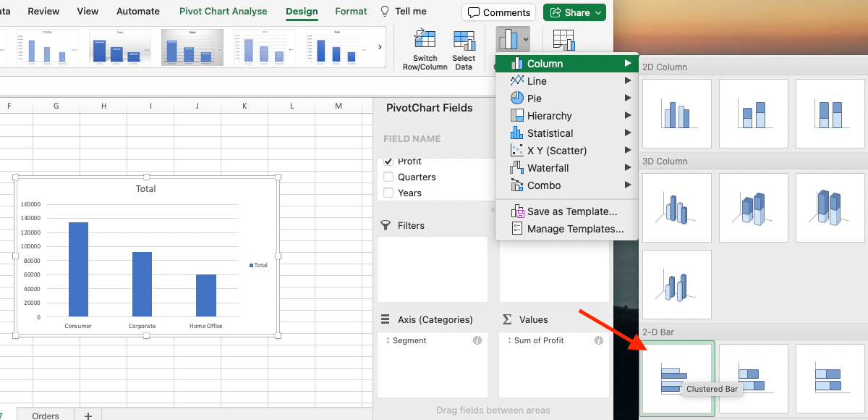Choose Manage Templates... menu item

tap(566, 229)
